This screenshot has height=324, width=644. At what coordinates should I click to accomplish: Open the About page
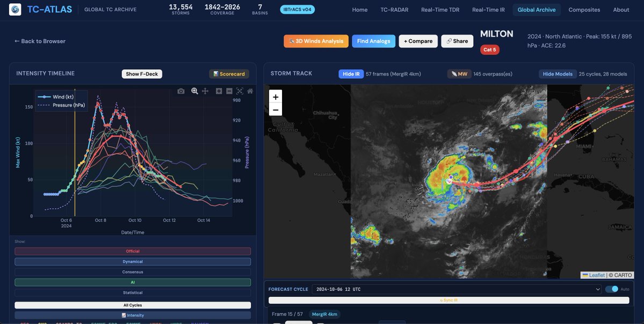621,10
